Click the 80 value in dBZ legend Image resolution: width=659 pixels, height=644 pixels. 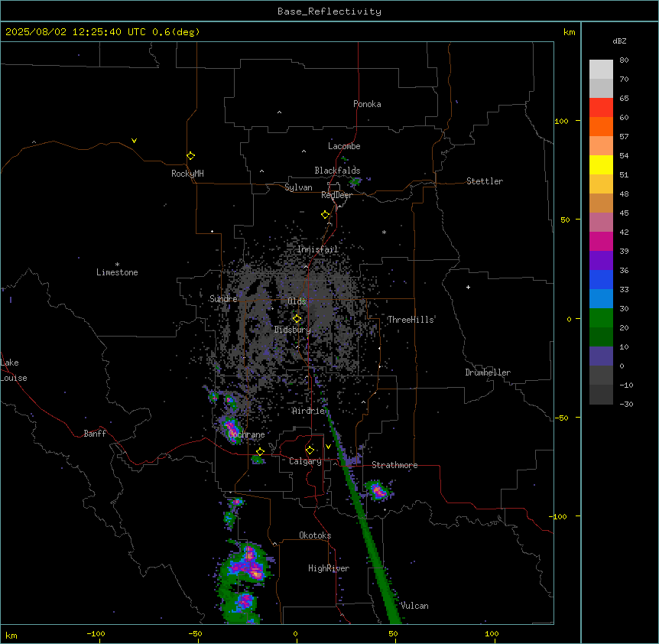click(624, 60)
